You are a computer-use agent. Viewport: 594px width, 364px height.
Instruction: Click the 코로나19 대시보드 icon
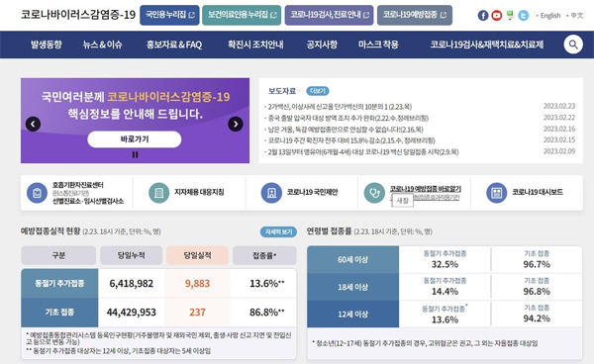tap(496, 193)
